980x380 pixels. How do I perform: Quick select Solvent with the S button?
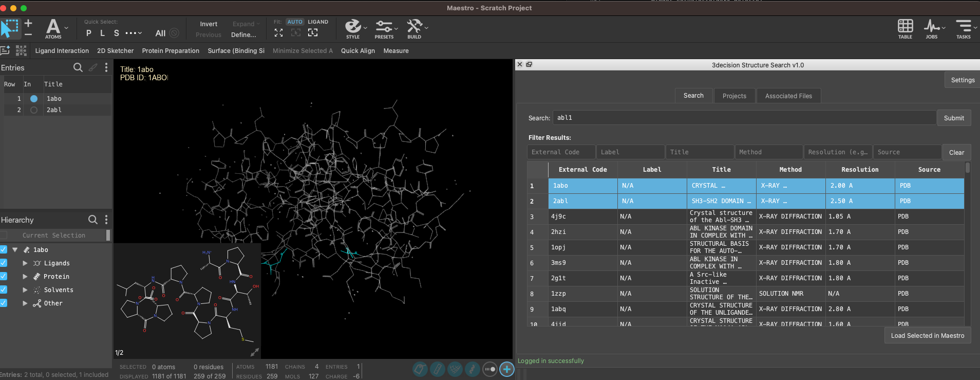click(117, 33)
